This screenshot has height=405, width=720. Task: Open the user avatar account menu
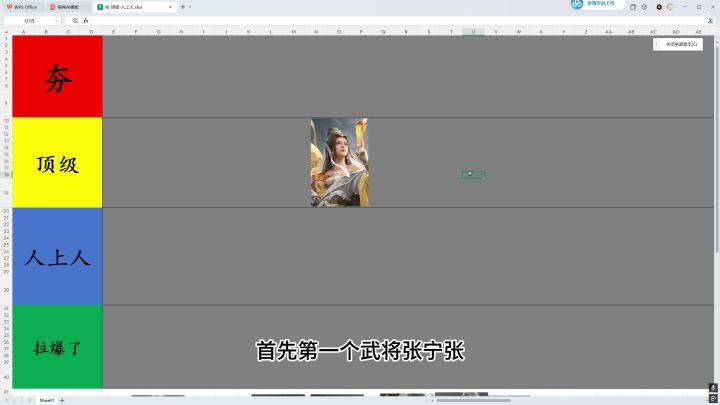click(670, 7)
